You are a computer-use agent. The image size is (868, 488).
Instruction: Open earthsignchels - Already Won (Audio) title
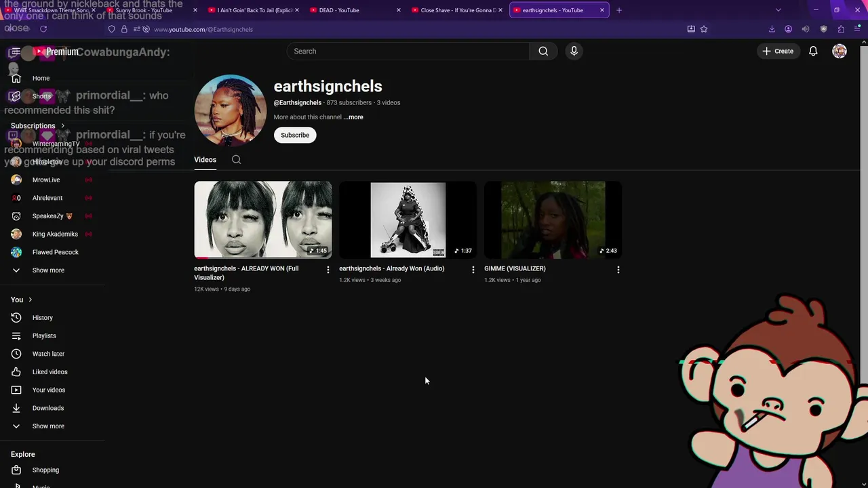392,268
